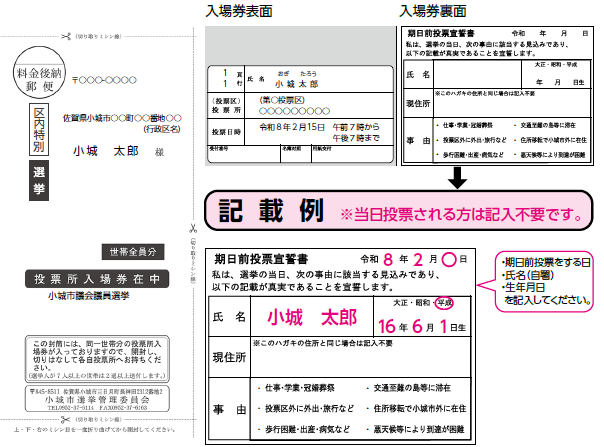Click the 事由 label in the large example form
604x447 pixels.
(x=229, y=409)
